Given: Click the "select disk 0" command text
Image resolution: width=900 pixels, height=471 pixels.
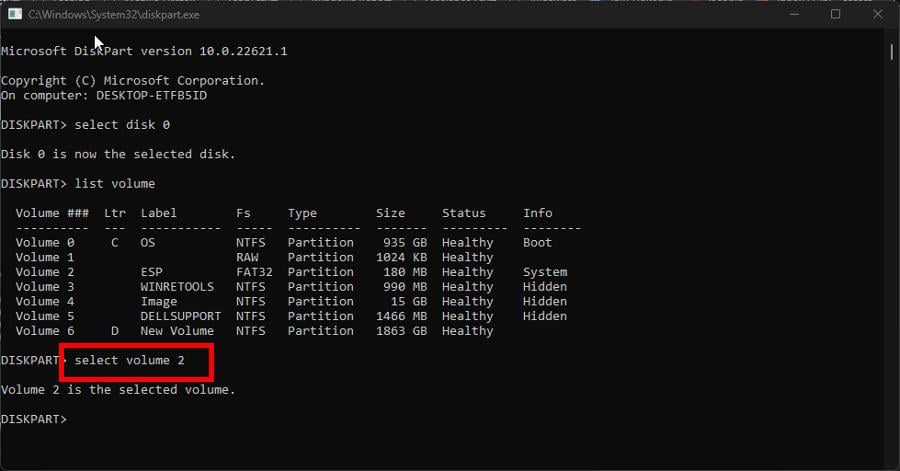Looking at the screenshot, I should [122, 124].
